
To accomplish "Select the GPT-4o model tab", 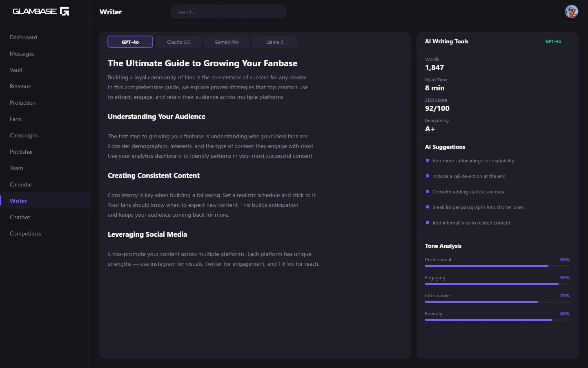I will tap(130, 42).
